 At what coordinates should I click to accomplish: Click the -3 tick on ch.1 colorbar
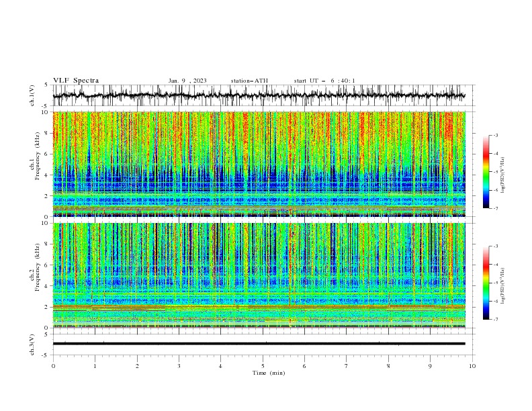(495, 135)
